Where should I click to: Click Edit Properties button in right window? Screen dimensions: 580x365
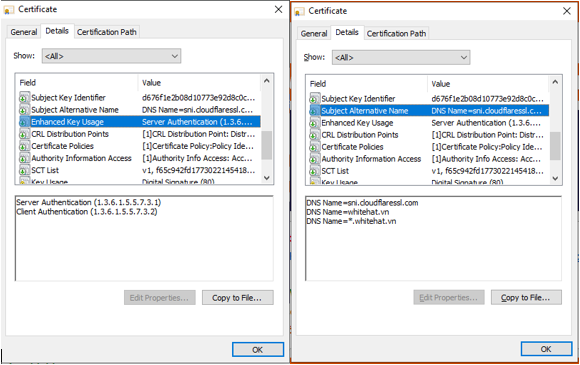(449, 298)
